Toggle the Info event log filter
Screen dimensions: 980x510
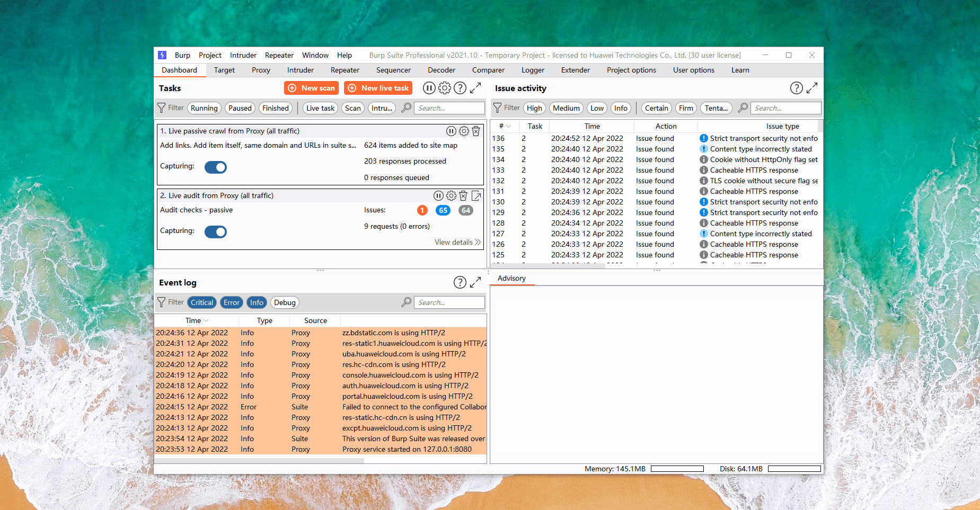coord(257,302)
